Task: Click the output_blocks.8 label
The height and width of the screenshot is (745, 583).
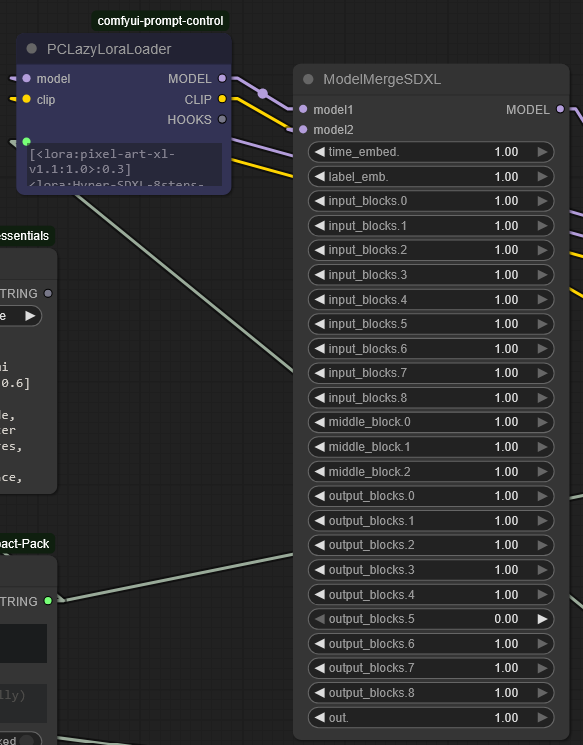Action: pyautogui.click(x=372, y=693)
